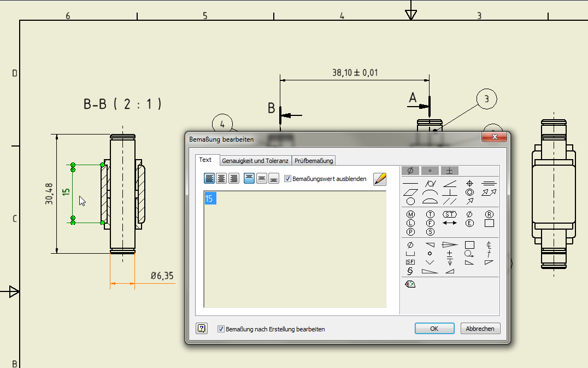Open the Prüfbemaßung tab

coord(314,161)
